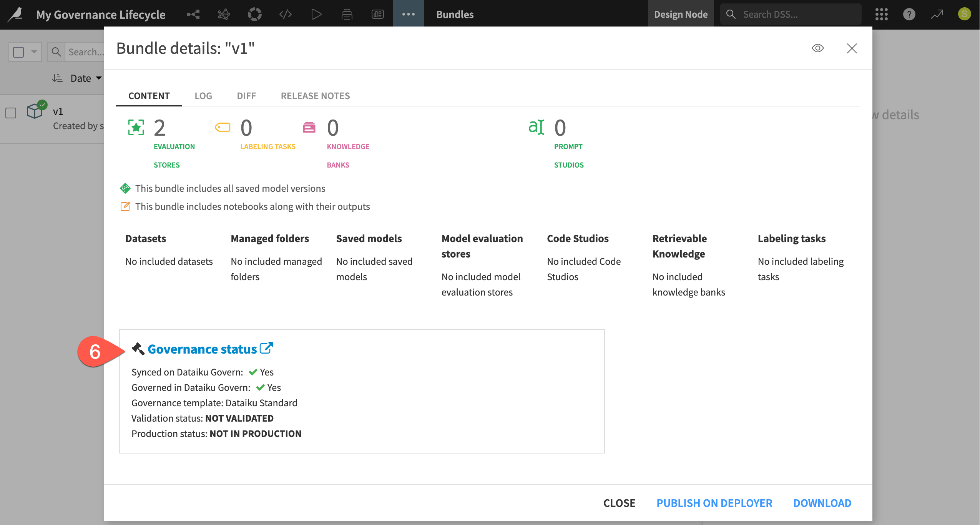Check the select-all bundles checkbox
Image resolution: width=980 pixels, height=525 pixels.
pyautogui.click(x=18, y=52)
